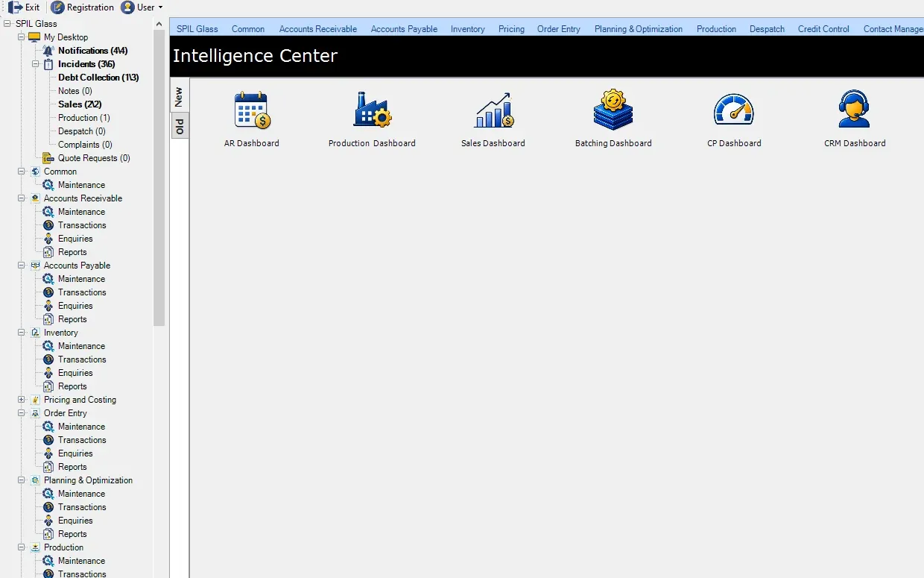
Task: Select the Complaints (0) item
Action: point(85,145)
